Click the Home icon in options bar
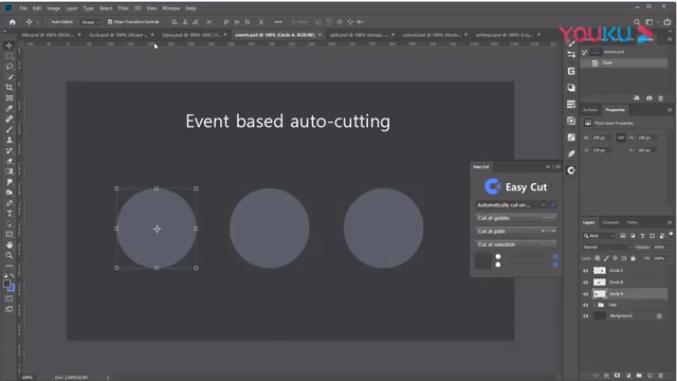Screen dimensions: 677x381 (13, 22)
